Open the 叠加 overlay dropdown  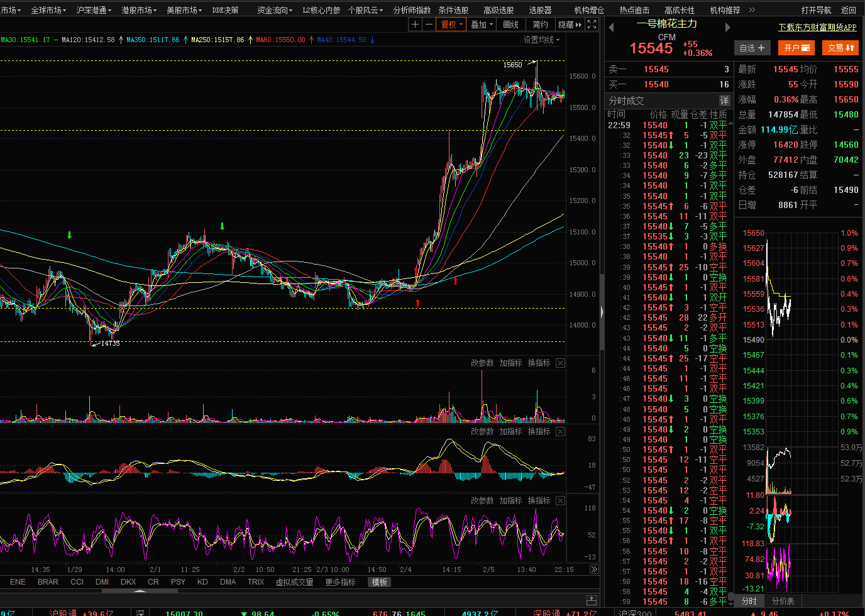(482, 25)
